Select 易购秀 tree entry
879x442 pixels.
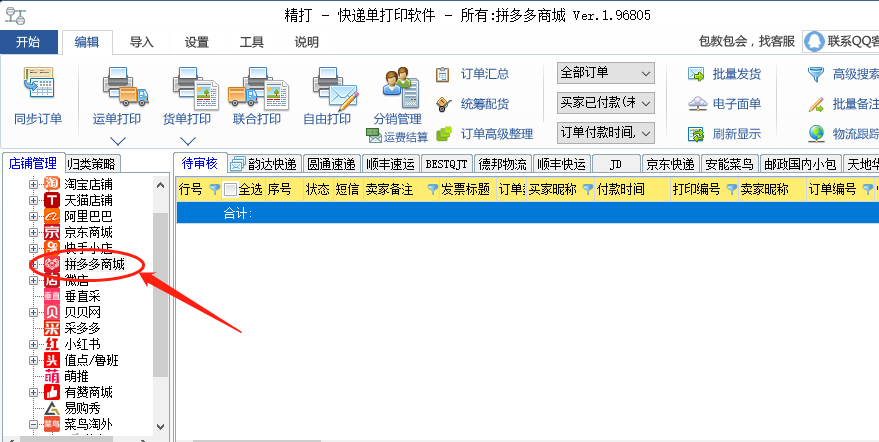pos(82,408)
